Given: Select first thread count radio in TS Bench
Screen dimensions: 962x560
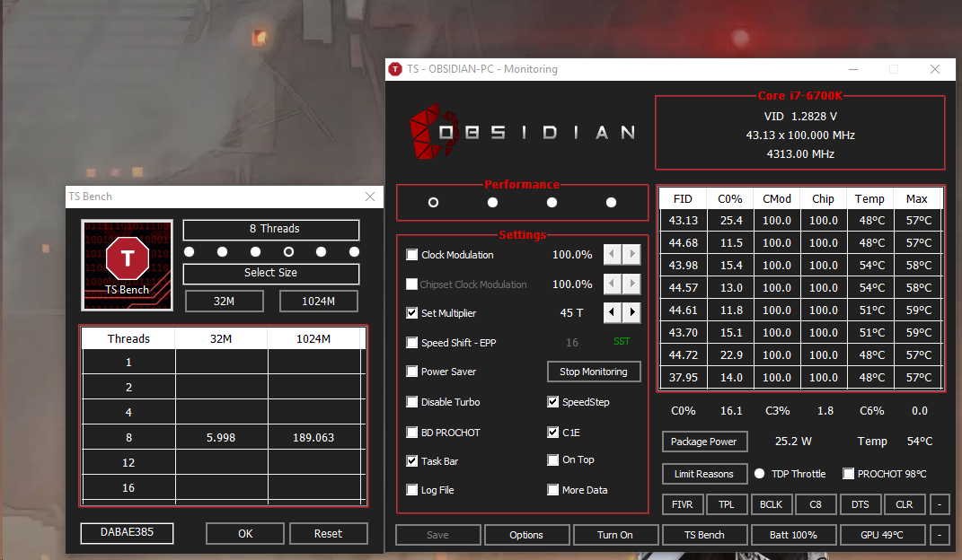Looking at the screenshot, I should (189, 252).
